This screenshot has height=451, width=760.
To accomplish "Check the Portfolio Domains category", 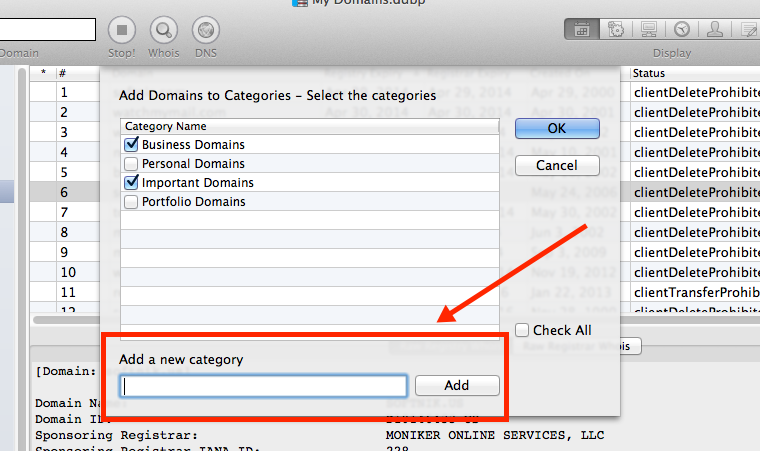I will tap(131, 201).
